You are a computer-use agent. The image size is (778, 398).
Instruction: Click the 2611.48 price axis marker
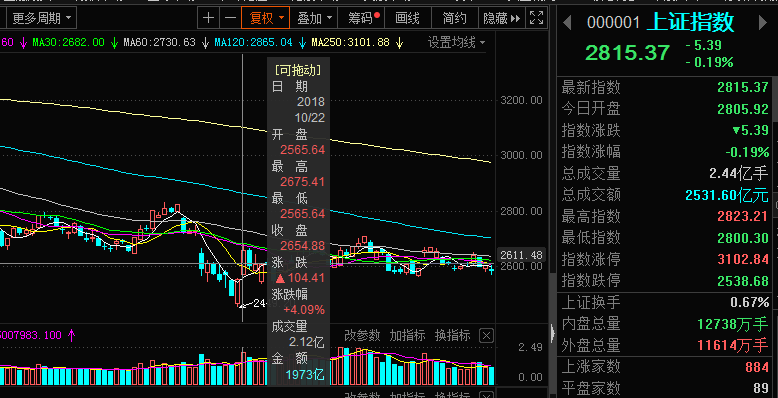click(x=521, y=255)
